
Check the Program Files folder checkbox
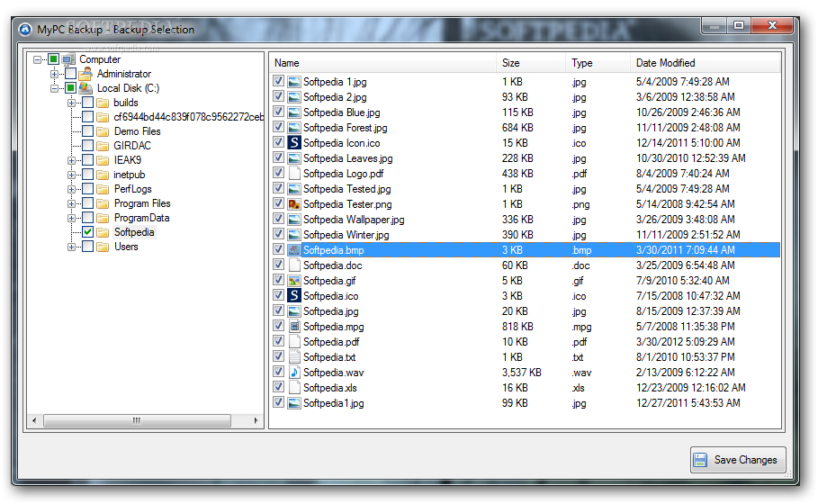tap(87, 203)
